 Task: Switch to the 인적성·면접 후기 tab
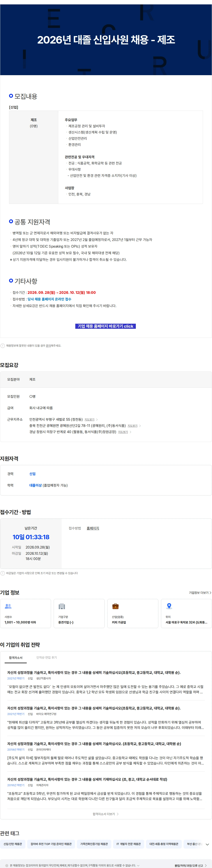[46, 658]
